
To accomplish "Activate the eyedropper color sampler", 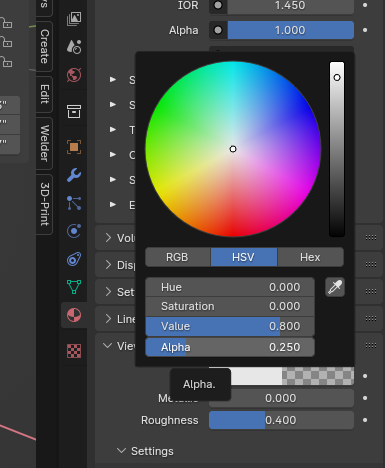I will click(335, 287).
